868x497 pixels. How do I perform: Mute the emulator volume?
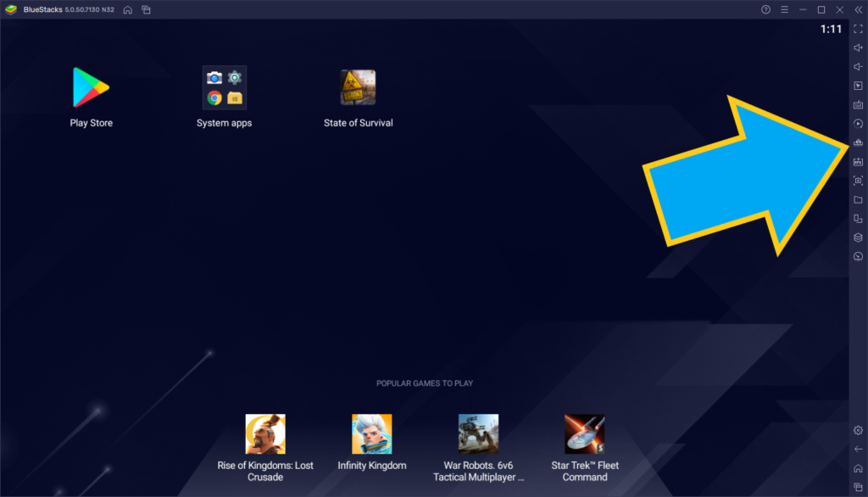point(857,66)
